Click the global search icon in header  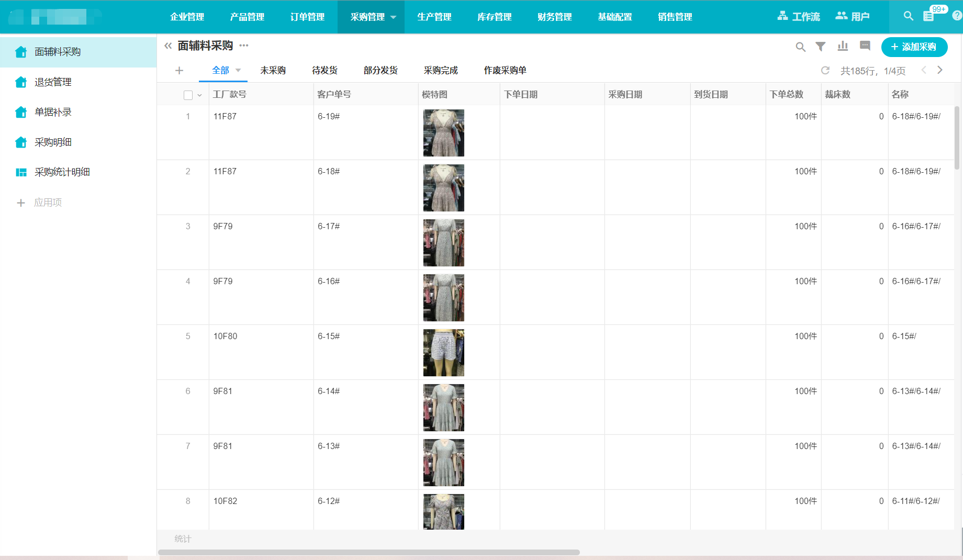(x=909, y=16)
